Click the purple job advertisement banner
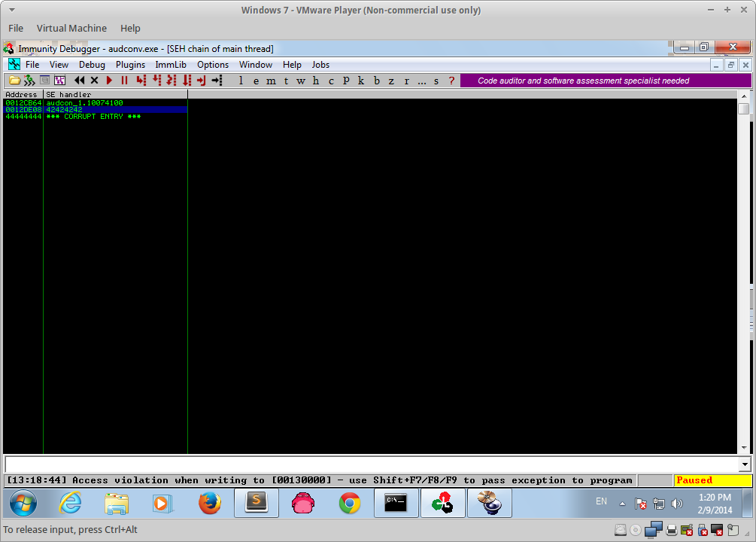The height and width of the screenshot is (542, 756). (606, 81)
